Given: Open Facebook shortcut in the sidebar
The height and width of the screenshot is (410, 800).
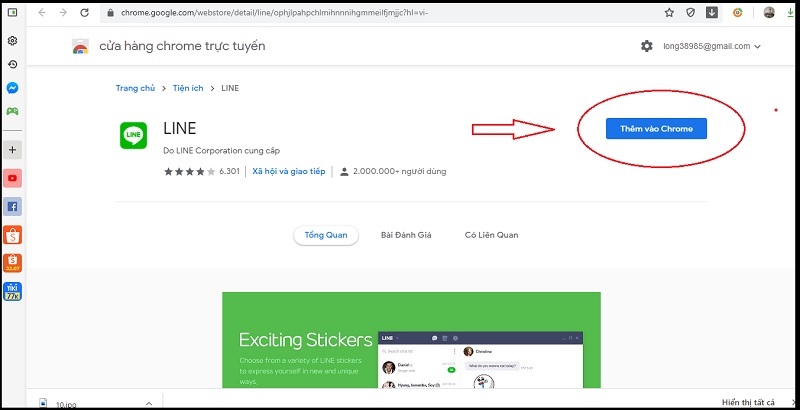Looking at the screenshot, I should pos(13,207).
